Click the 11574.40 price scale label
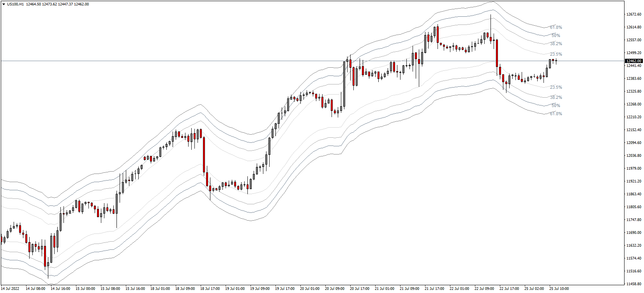644x293 pixels. pos(634,258)
